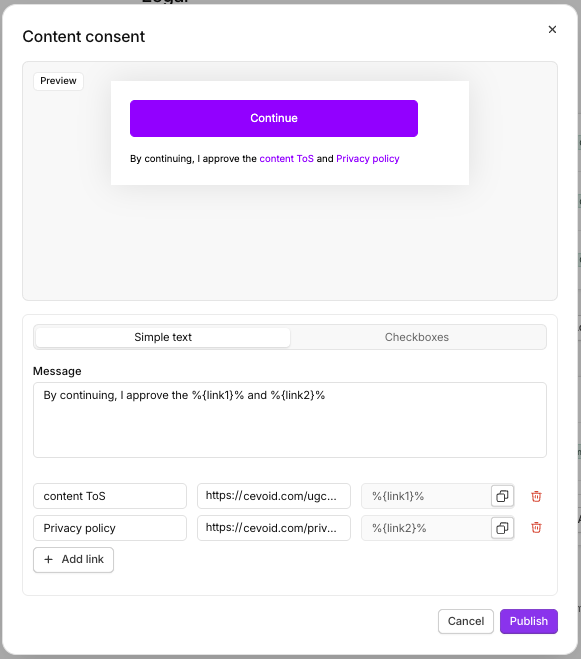Close the Content consent dialog
The width and height of the screenshot is (581, 659).
pyautogui.click(x=552, y=29)
